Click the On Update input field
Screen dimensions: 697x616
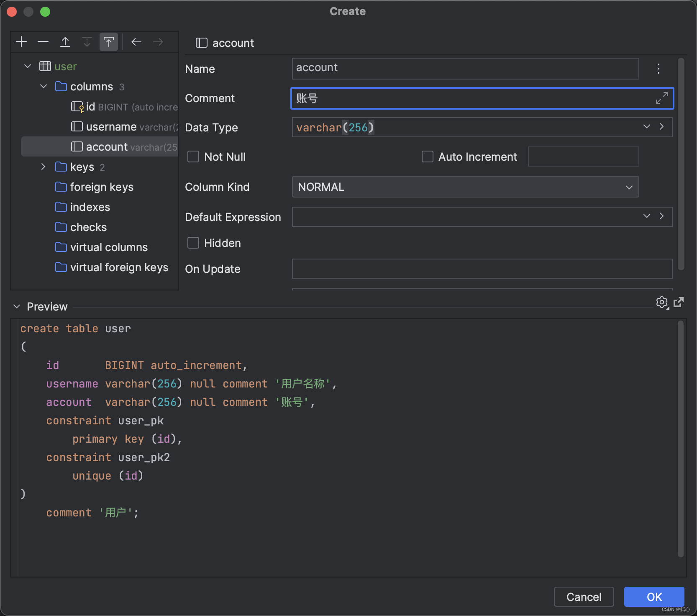tap(482, 269)
